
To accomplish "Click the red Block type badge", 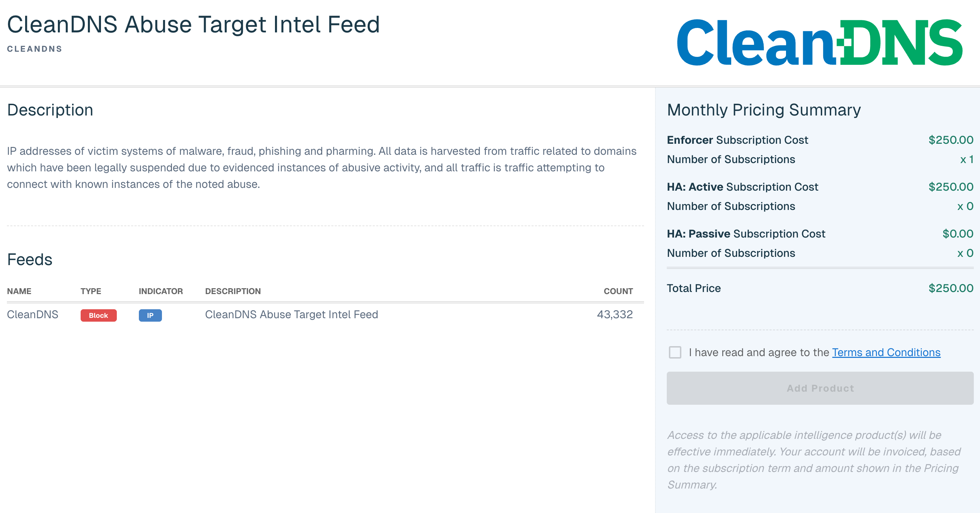I will tap(99, 315).
